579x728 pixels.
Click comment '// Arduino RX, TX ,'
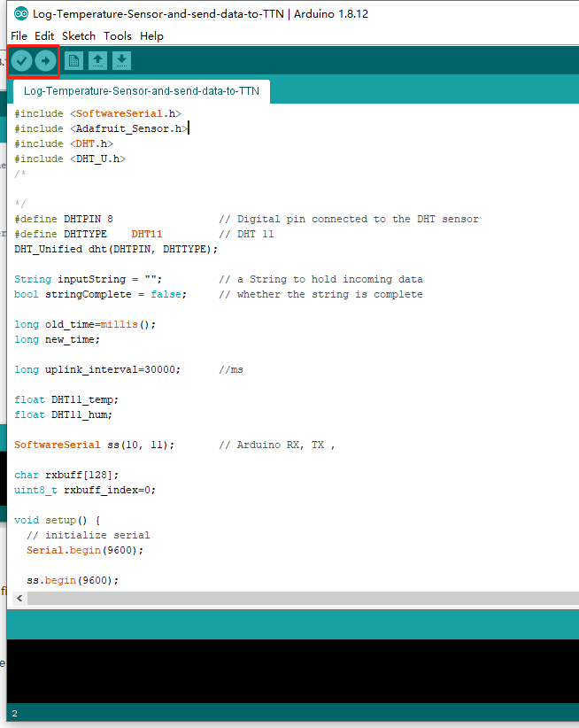pos(276,445)
